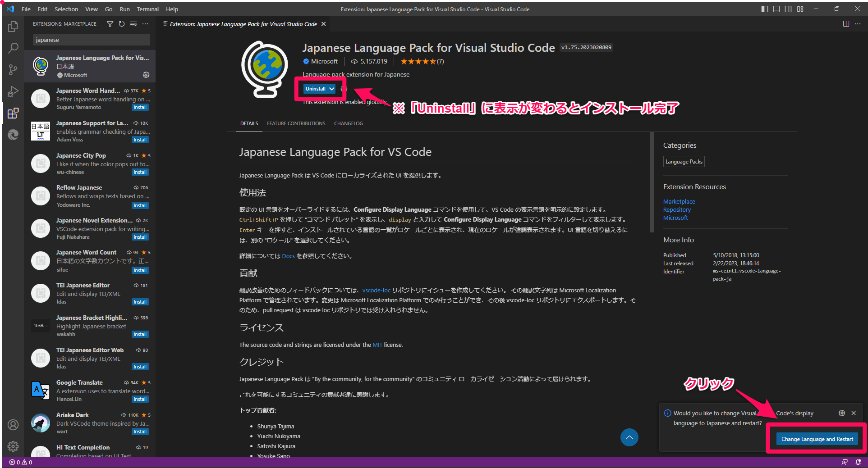Select the Japanese Word Count extension

click(90, 261)
